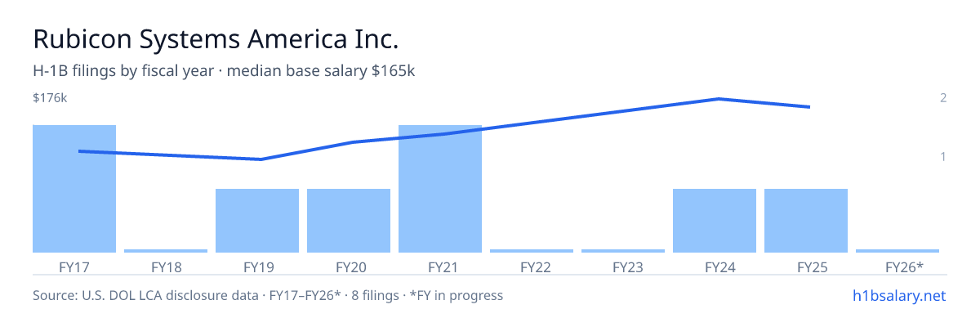Select the FY24 filings bar

pyautogui.click(x=715, y=221)
